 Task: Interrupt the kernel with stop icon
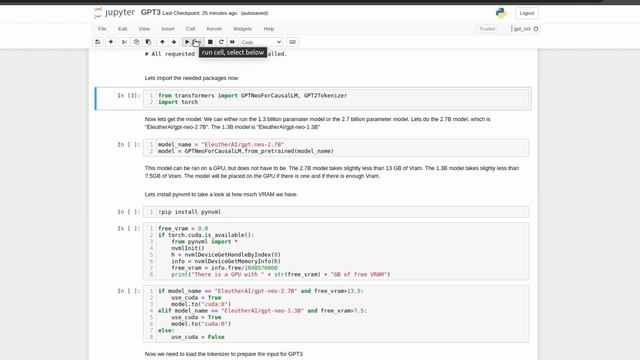210,42
